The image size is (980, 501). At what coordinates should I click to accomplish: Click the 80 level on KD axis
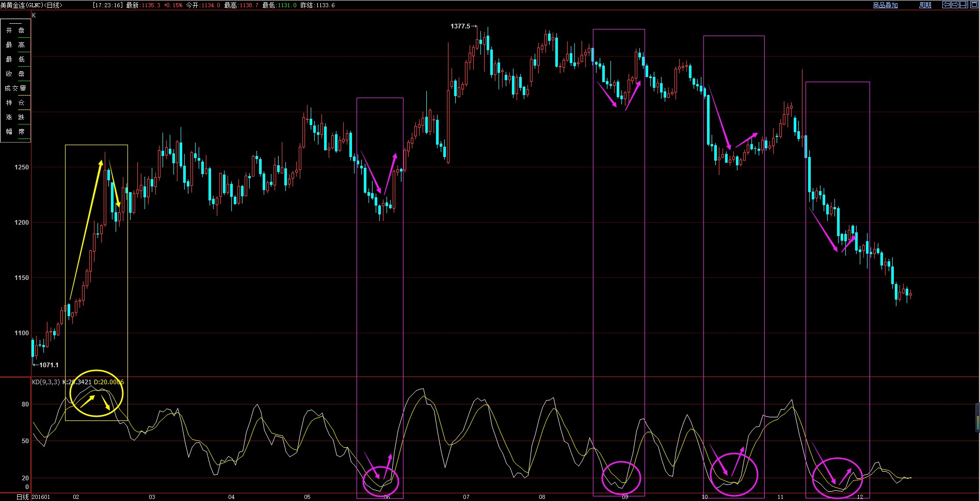click(25, 404)
